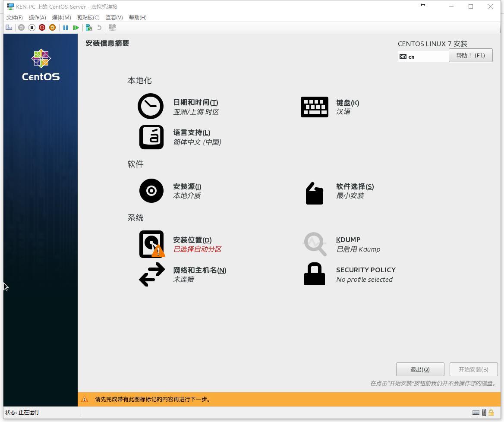Pause the virtual machine
504x422 pixels.
[66, 28]
